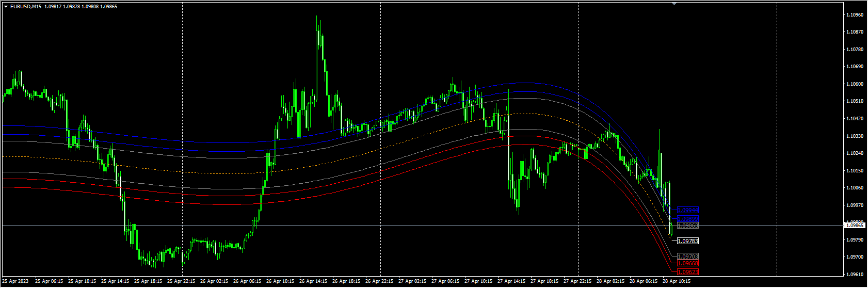
Task: Click the 27 Apr 14:15 time label
Action: [x=511, y=281]
